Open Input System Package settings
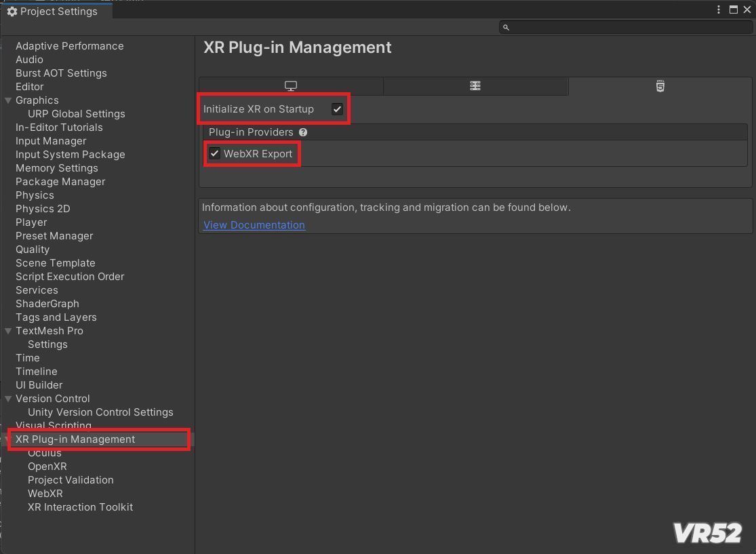Viewport: 756px width, 554px height. point(71,155)
